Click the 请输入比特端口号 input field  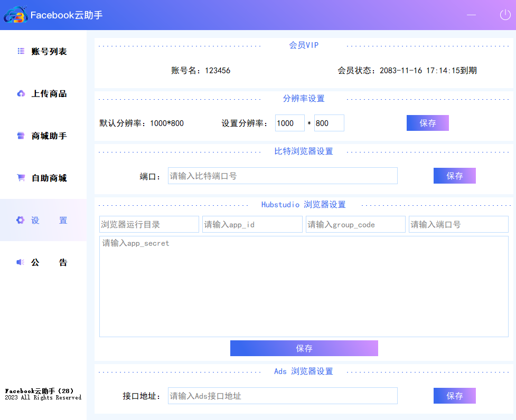pos(283,176)
